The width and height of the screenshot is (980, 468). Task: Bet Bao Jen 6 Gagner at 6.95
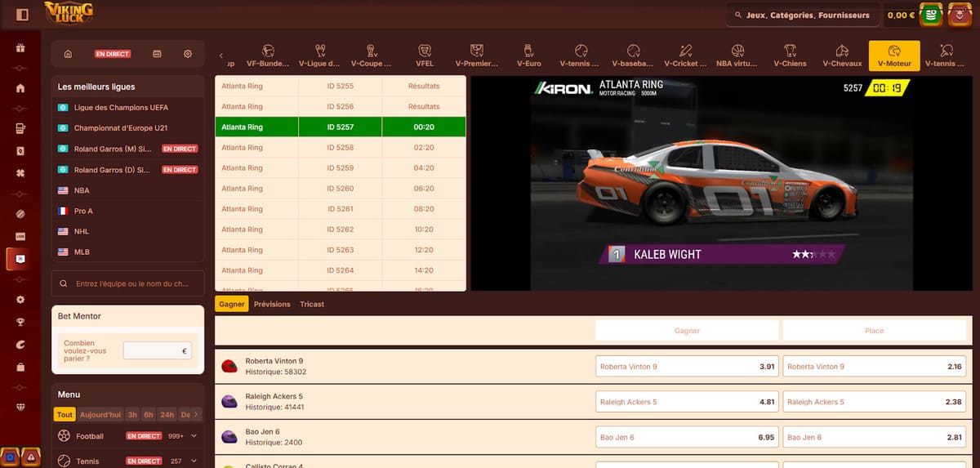coord(687,437)
